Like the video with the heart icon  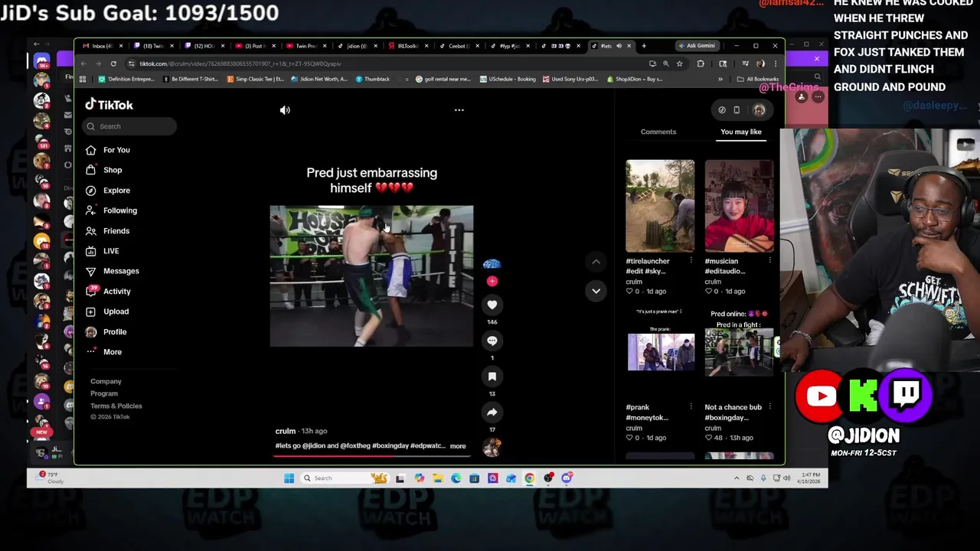tap(492, 305)
